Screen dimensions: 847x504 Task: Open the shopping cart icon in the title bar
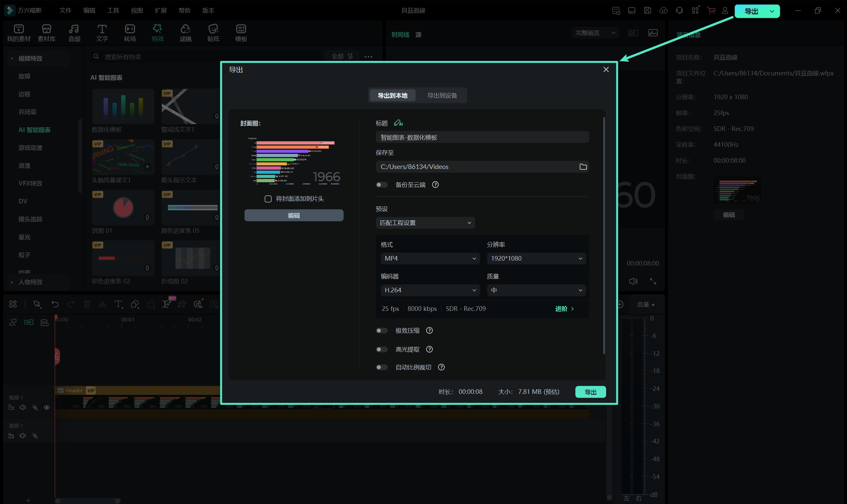[x=711, y=11]
